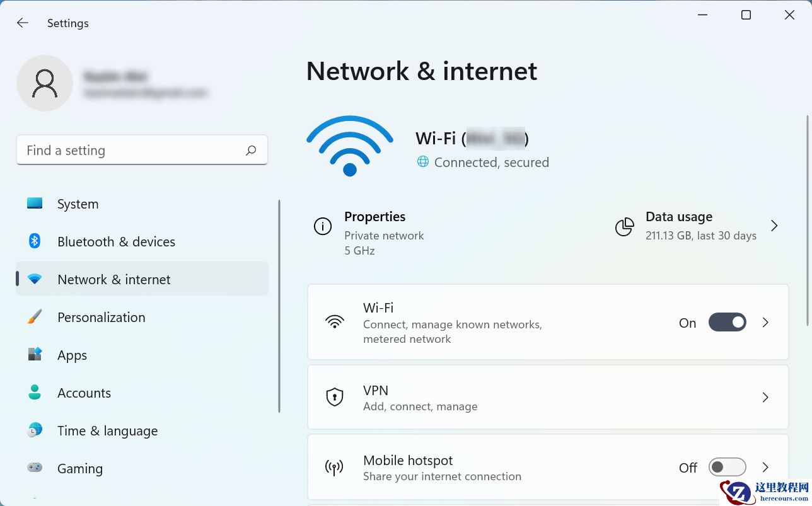Click the Time & language globe icon
The height and width of the screenshot is (506, 812).
click(x=34, y=430)
